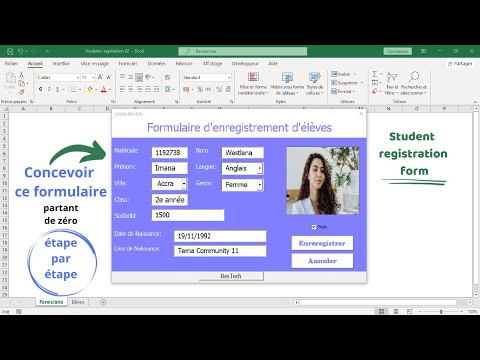Open the Développeur ribbon tab

(245, 63)
